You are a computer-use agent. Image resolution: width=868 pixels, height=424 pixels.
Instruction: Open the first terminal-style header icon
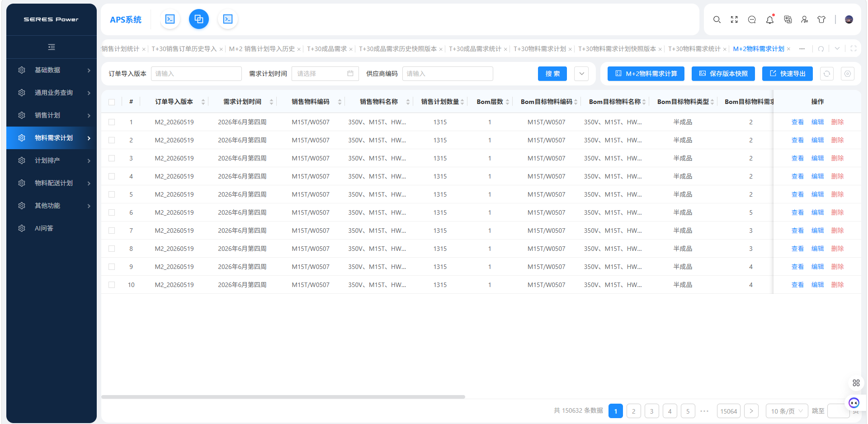tap(170, 19)
